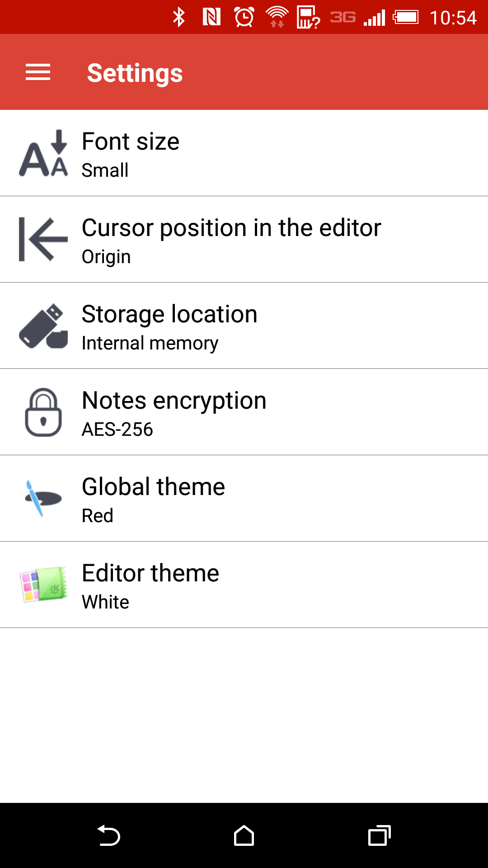488x868 pixels.
Task: Tap the Font size icon
Action: [43, 153]
